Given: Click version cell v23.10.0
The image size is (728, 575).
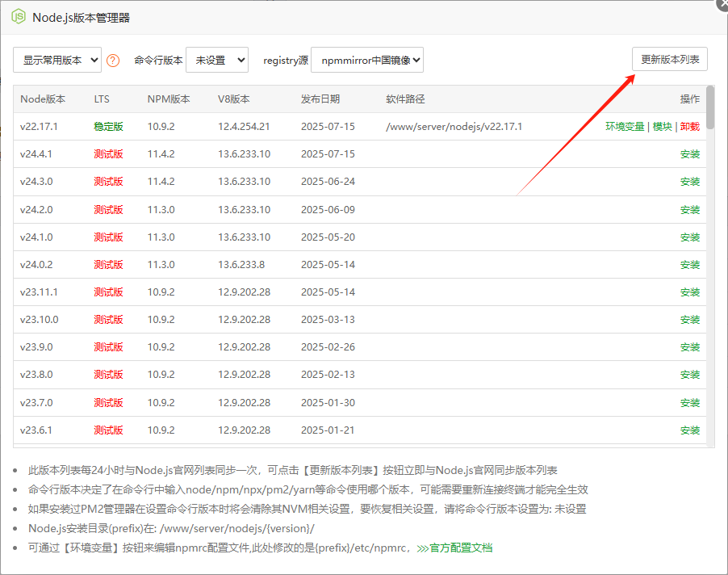Looking at the screenshot, I should coord(39,319).
